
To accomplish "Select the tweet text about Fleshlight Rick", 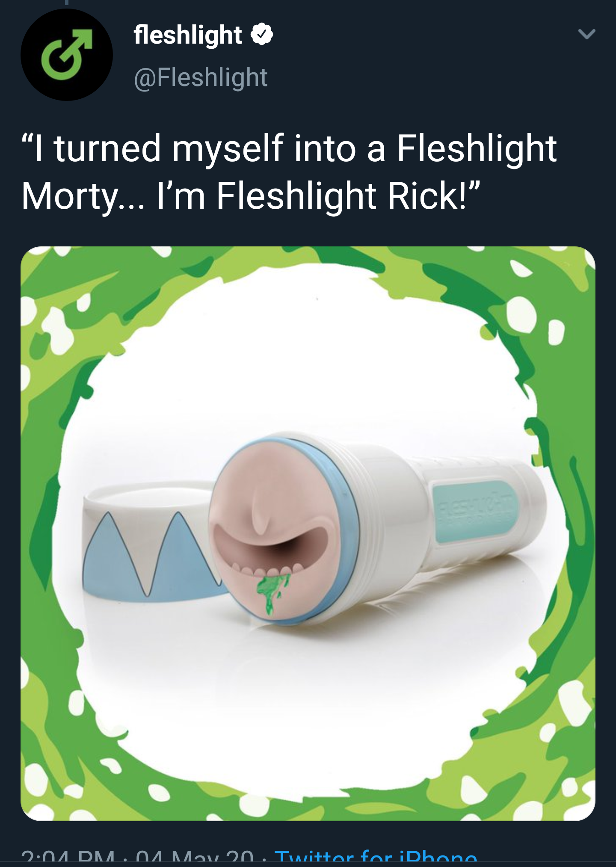I will tap(289, 172).
